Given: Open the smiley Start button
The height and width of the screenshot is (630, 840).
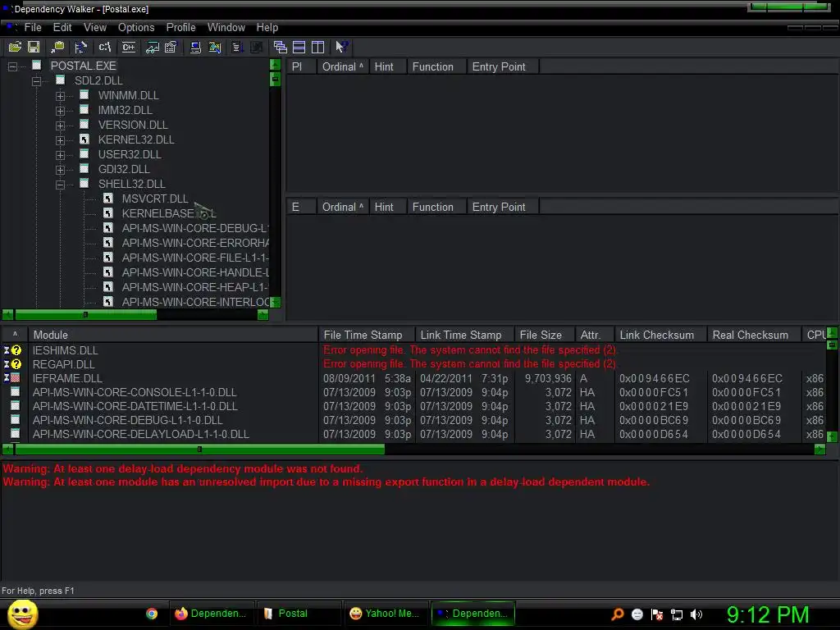Looking at the screenshot, I should point(23,614).
